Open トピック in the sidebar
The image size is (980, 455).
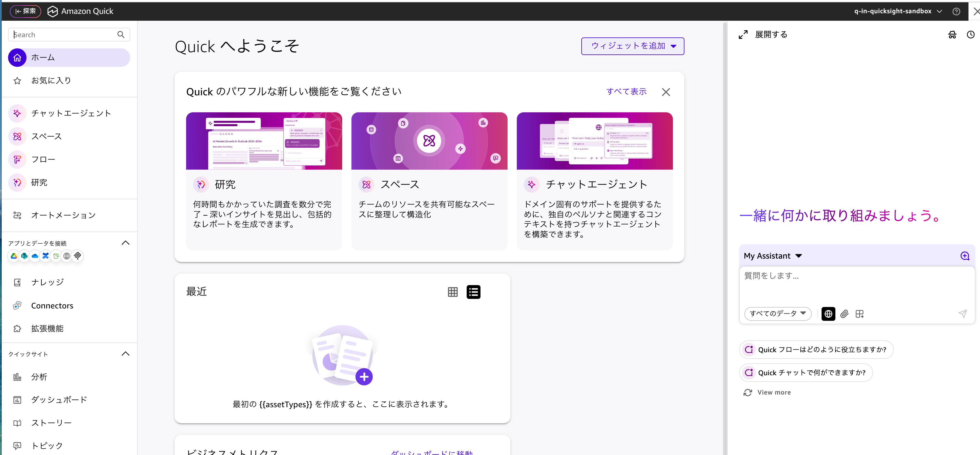tap(69, 446)
